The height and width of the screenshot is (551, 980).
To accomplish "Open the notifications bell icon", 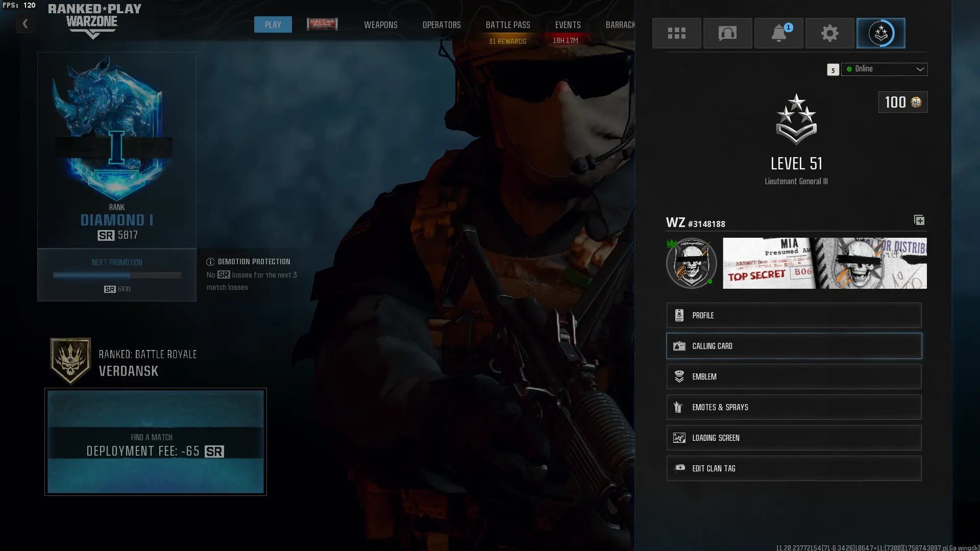I will [x=778, y=33].
